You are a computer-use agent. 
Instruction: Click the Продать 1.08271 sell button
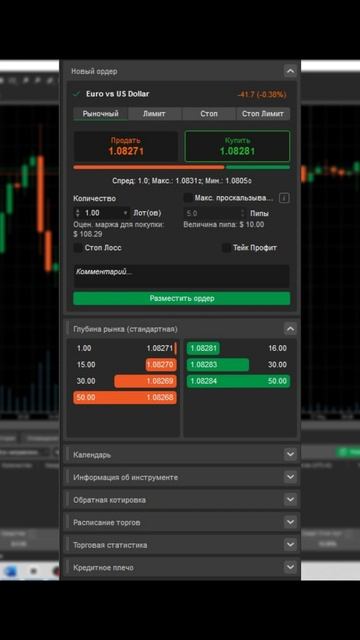126,147
